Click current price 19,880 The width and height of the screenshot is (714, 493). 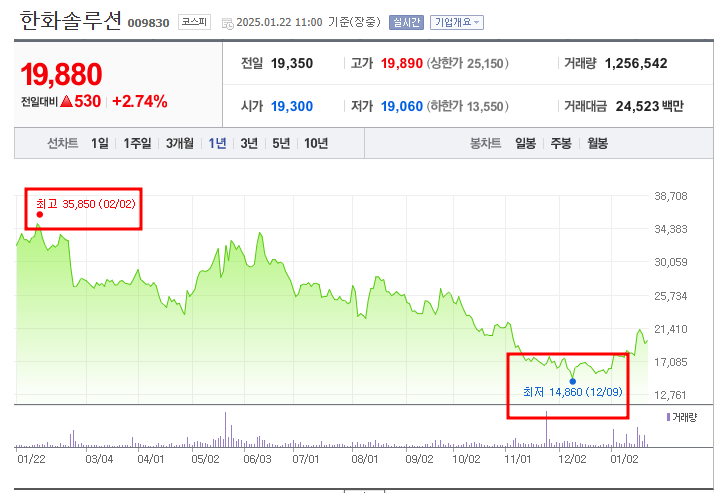click(61, 74)
